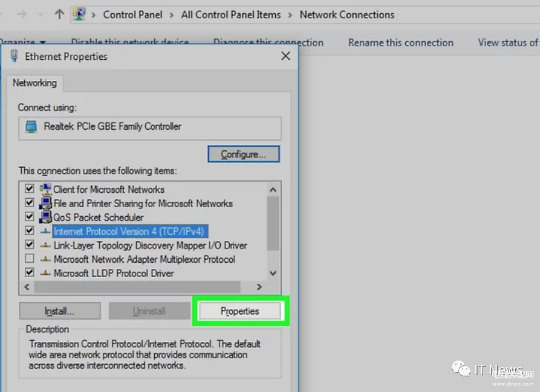Enable Microsoft Network Adapter Multiplexor Protocol checkbox
The image size is (540, 392).
coord(30,259)
